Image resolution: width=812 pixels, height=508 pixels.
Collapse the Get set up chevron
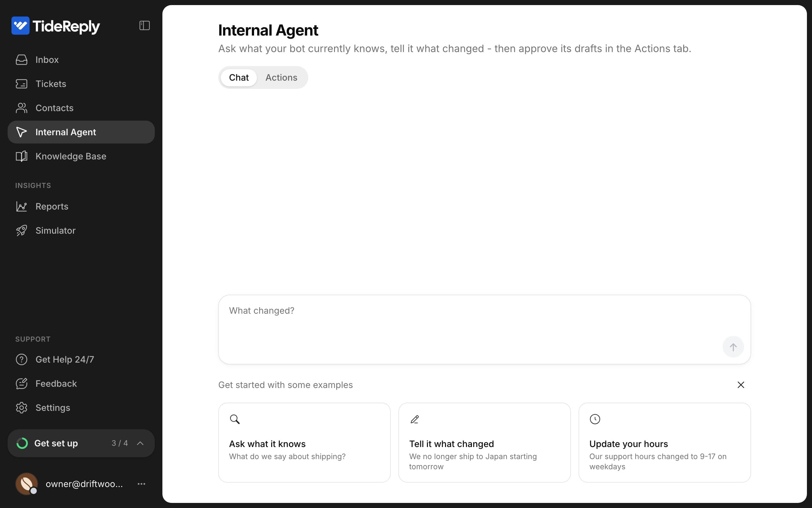pyautogui.click(x=140, y=443)
